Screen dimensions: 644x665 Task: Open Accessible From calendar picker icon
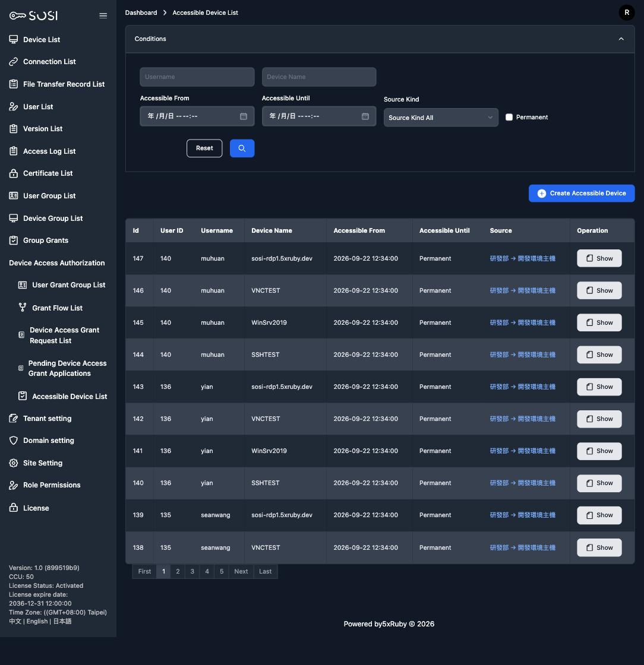244,116
